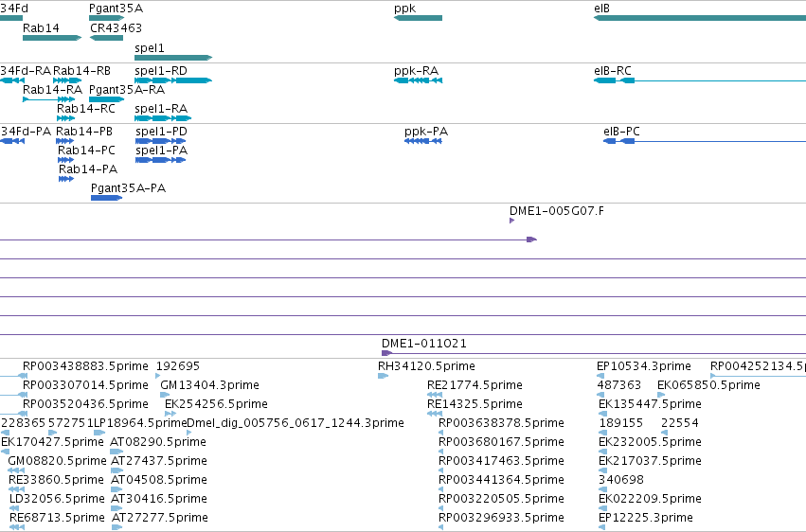The height and width of the screenshot is (532, 806).
Task: Click the spel1-PA CDS label
Action: click(x=161, y=150)
